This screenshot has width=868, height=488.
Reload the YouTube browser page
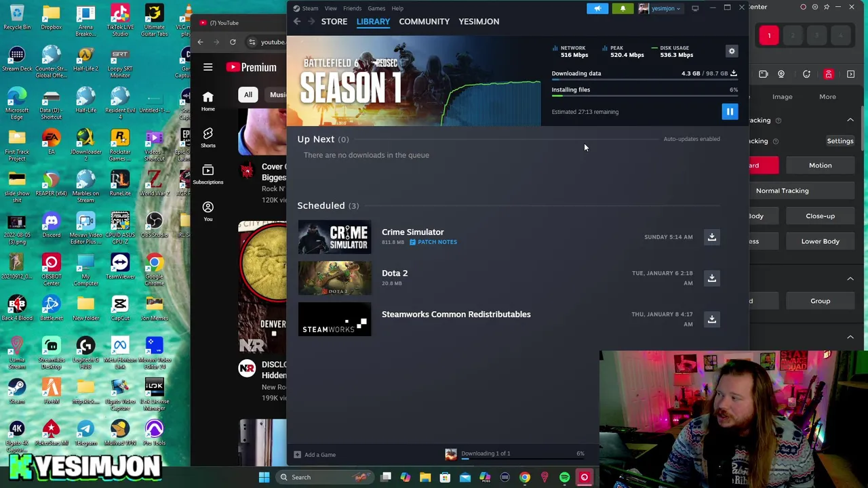pos(233,42)
